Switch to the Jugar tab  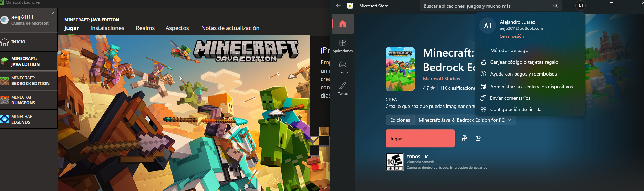tap(72, 28)
